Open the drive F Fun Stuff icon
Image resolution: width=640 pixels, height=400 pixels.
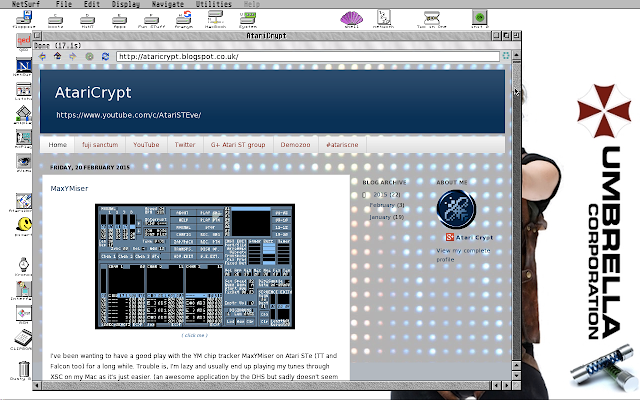151,20
